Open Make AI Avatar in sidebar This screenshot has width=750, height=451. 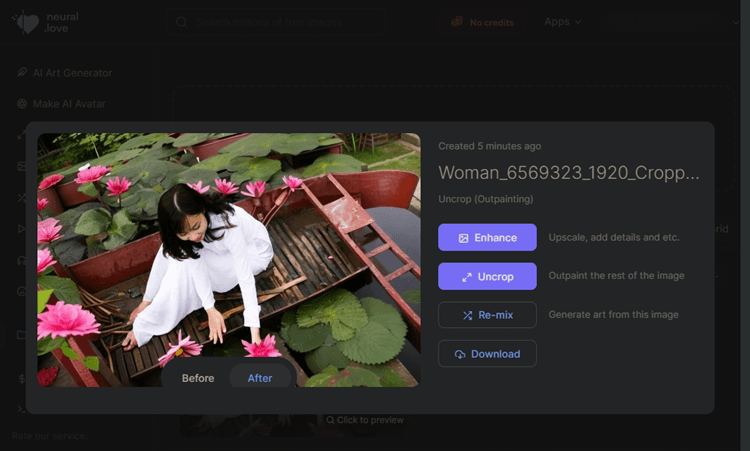61,104
